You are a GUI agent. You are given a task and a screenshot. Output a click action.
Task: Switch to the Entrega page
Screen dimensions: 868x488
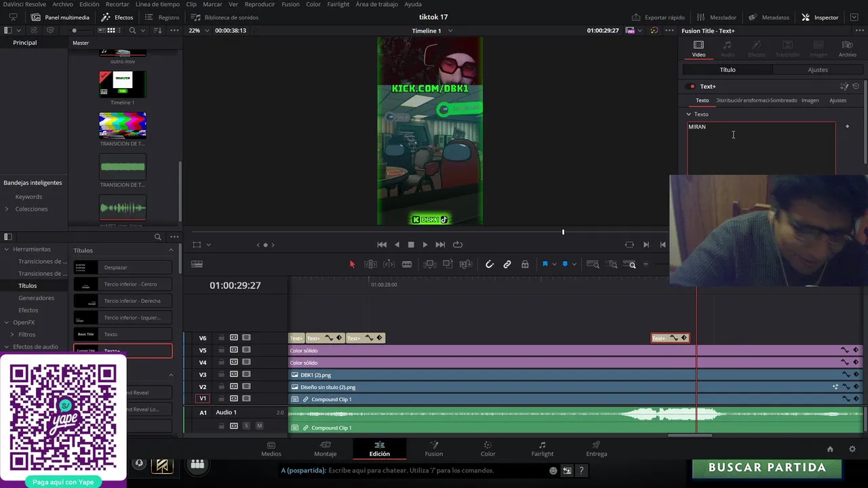[x=597, y=449]
